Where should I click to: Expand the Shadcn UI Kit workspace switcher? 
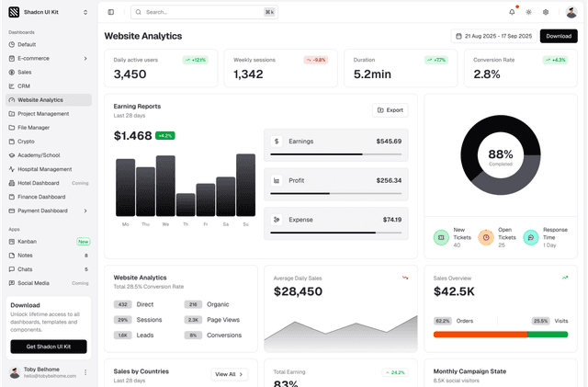(85, 12)
